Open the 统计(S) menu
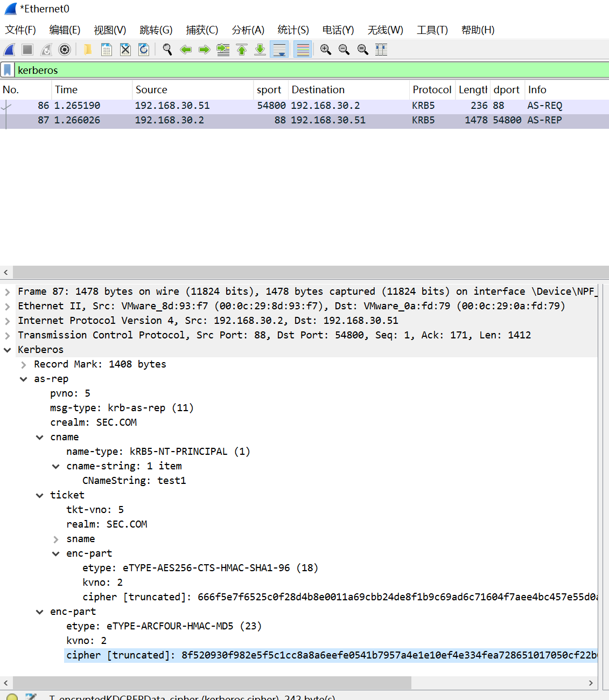Viewport: 609px width, 700px height. pyautogui.click(x=293, y=30)
